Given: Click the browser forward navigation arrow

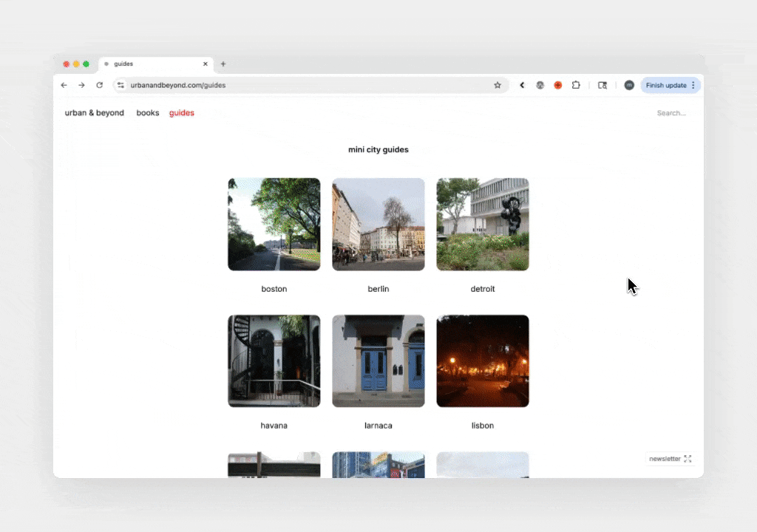Looking at the screenshot, I should (81, 85).
